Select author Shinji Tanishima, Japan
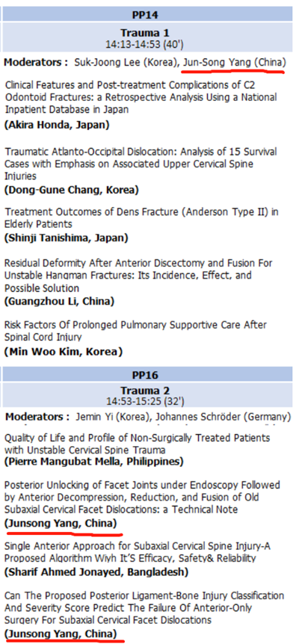The height and width of the screenshot is (644, 299). coord(66,238)
